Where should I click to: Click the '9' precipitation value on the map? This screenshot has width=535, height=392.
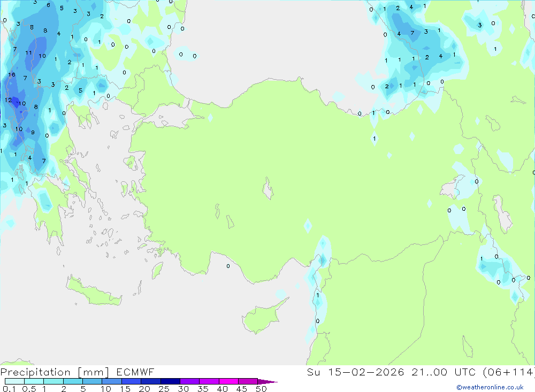coord(33,133)
